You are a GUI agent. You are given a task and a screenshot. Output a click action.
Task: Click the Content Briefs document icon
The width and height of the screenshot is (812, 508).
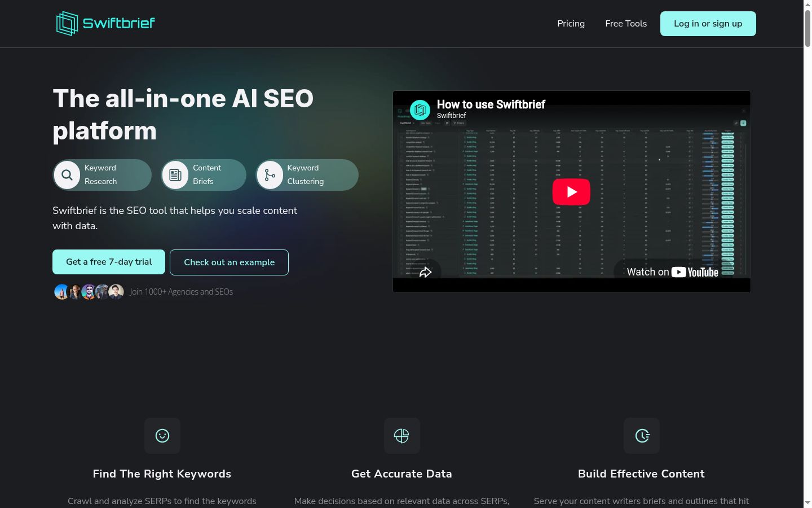(x=175, y=175)
